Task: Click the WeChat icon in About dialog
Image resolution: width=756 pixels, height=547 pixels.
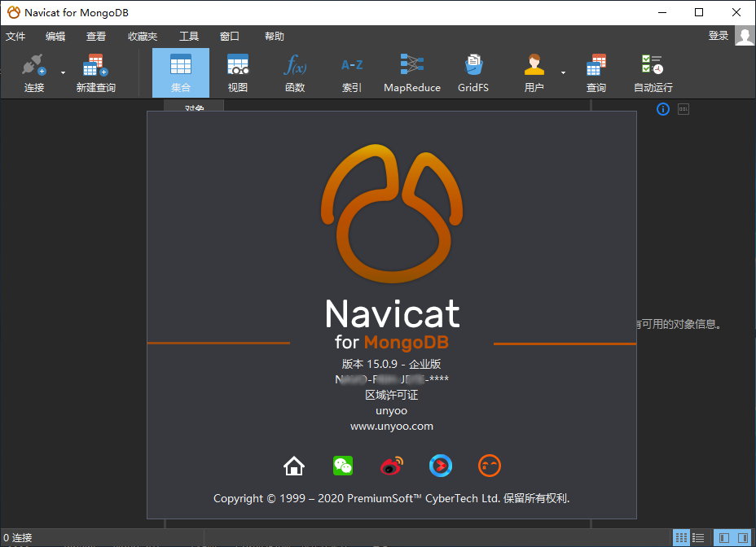Action: pyautogui.click(x=343, y=466)
